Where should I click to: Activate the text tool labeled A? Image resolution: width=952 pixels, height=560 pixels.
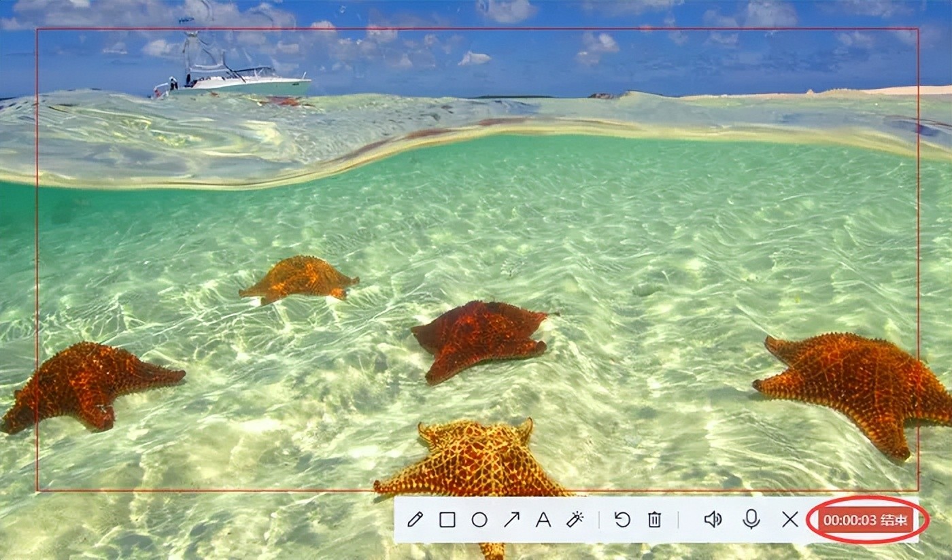[543, 520]
